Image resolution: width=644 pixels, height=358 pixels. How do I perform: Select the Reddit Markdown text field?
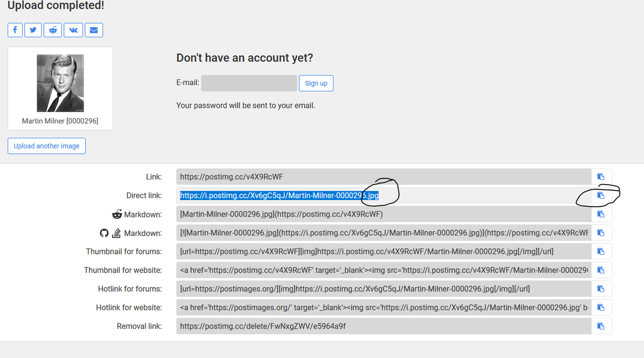click(384, 214)
